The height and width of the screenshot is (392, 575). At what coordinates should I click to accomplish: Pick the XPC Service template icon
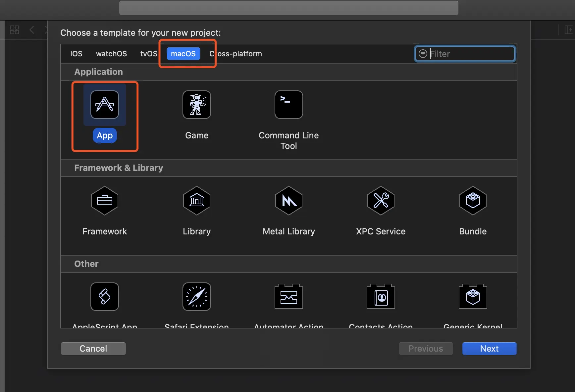pos(381,201)
